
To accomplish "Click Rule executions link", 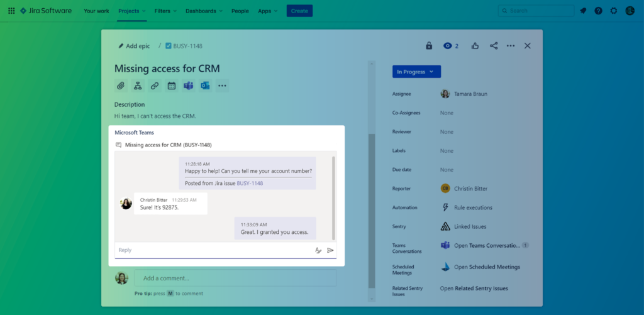I will (473, 207).
